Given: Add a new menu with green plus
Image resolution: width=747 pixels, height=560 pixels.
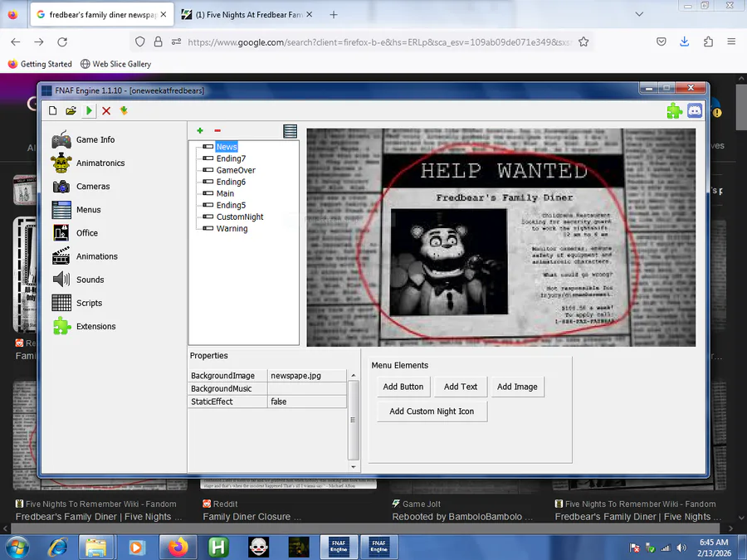Looking at the screenshot, I should click(200, 130).
